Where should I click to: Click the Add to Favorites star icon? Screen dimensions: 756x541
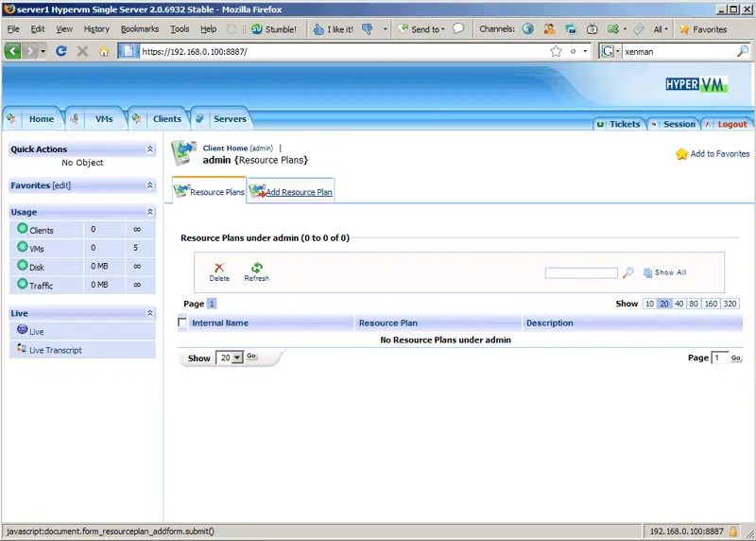point(681,154)
